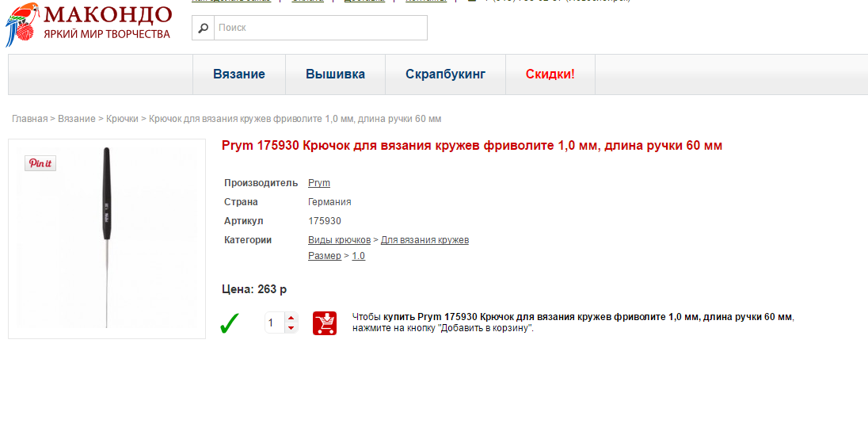Click the Страна label

click(x=241, y=202)
